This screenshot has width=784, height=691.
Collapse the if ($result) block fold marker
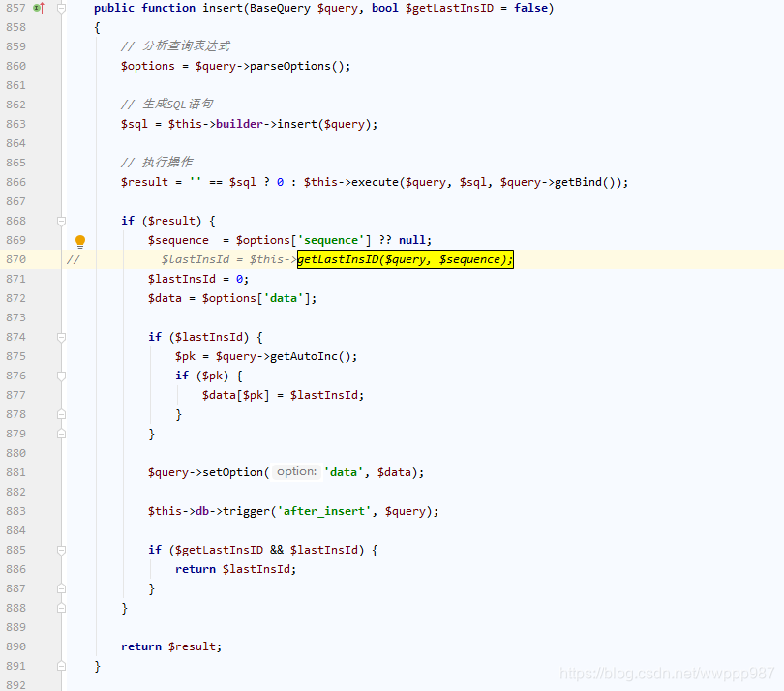point(62,221)
